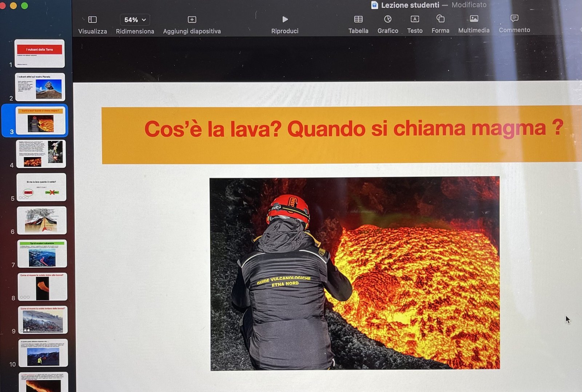This screenshot has height=392, width=582.
Task: Select the lava photo on the slide
Action: point(355,273)
